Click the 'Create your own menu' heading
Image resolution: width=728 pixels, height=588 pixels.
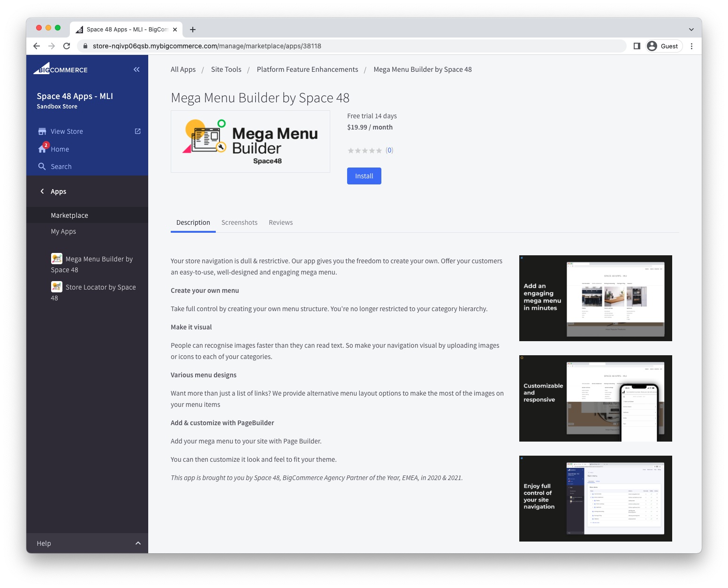(x=205, y=290)
